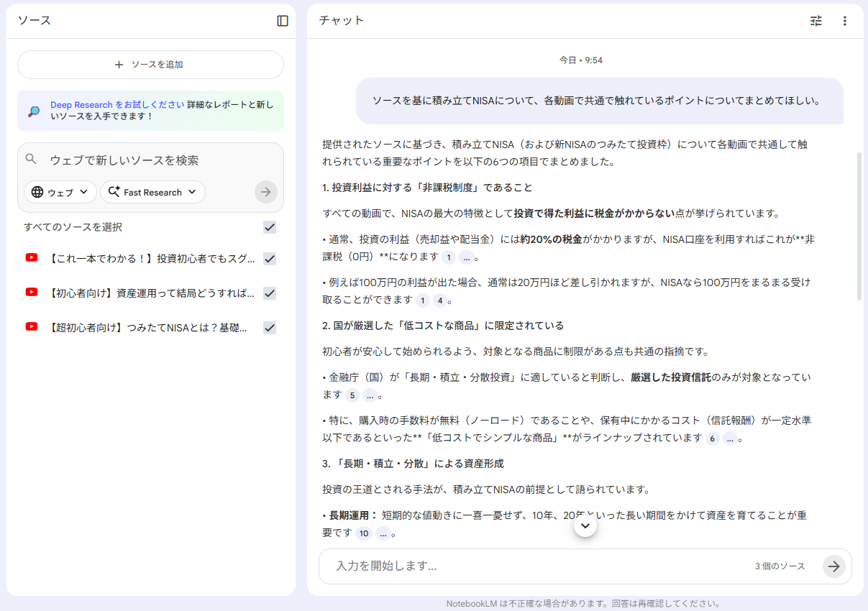This screenshot has height=611, width=868.
Task: Uncheck the 【初心者向け】資産運用 source checkbox
Action: (270, 293)
